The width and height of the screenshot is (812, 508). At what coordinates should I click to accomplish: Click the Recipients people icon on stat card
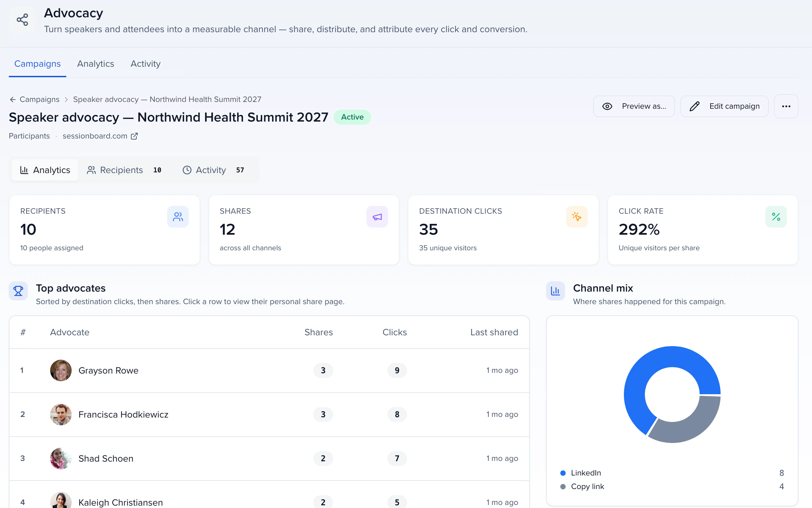[x=178, y=217]
